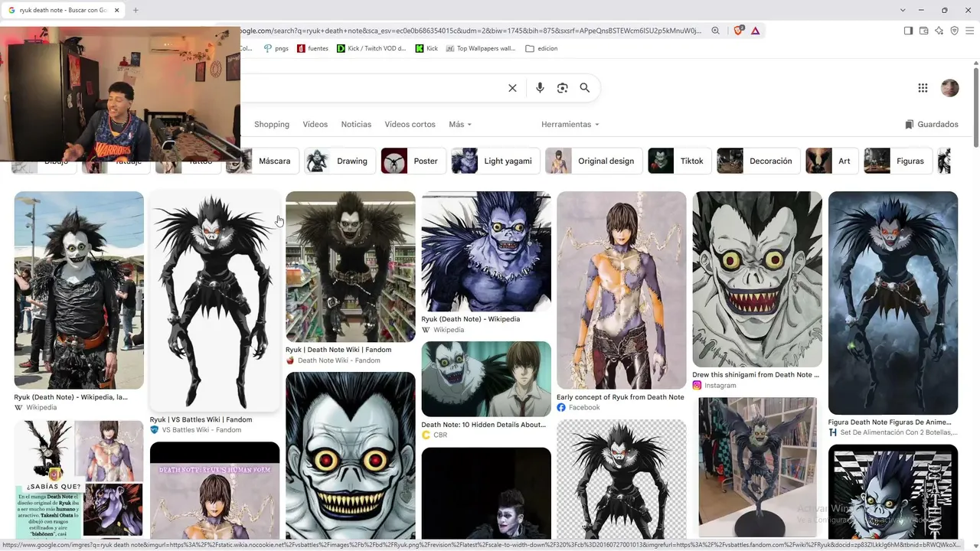Filter images by Original design chip
Screen dimensions: 980x551
(x=593, y=161)
